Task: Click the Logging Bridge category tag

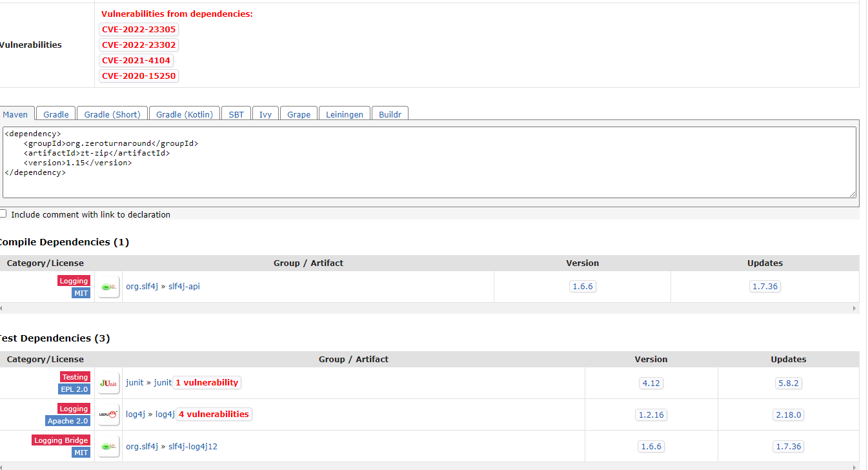Action: pyautogui.click(x=61, y=440)
